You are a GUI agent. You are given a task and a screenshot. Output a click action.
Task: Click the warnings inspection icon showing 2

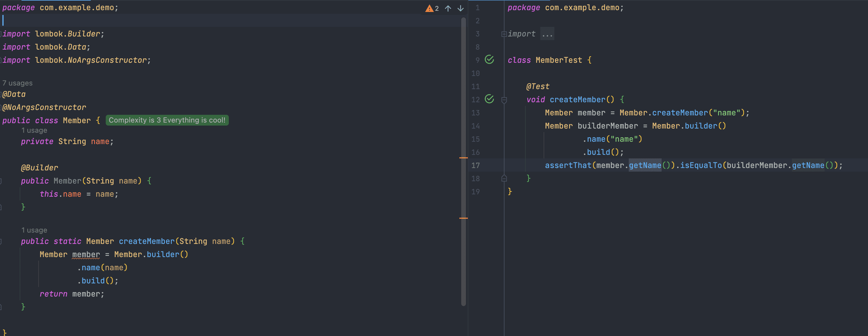click(x=432, y=8)
